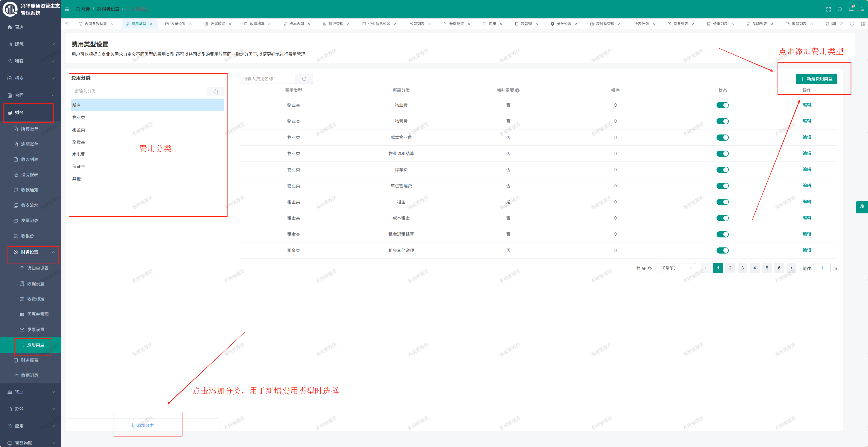
Task: Select 水电费 in the category list
Action: pos(78,154)
